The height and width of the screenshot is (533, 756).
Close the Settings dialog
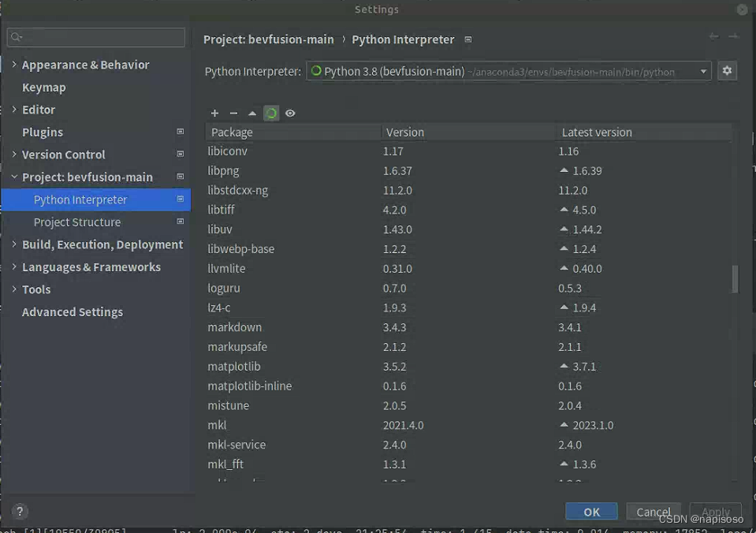point(742,9)
